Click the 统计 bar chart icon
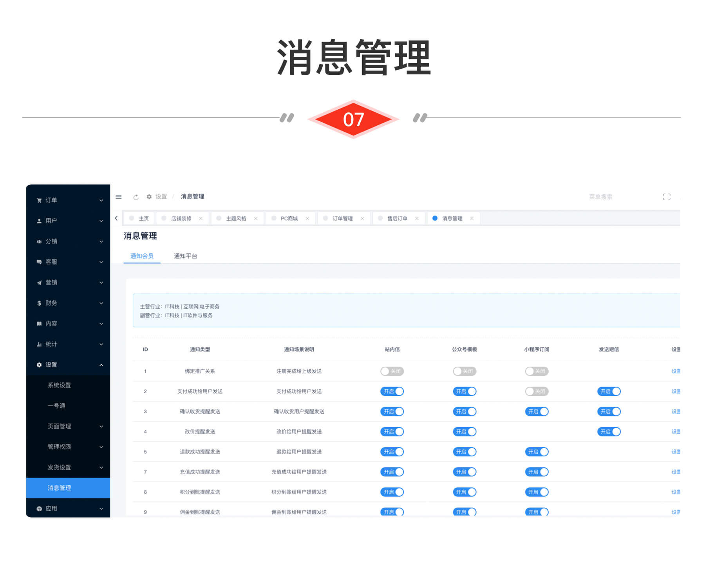705x588 pixels. pos(38,344)
